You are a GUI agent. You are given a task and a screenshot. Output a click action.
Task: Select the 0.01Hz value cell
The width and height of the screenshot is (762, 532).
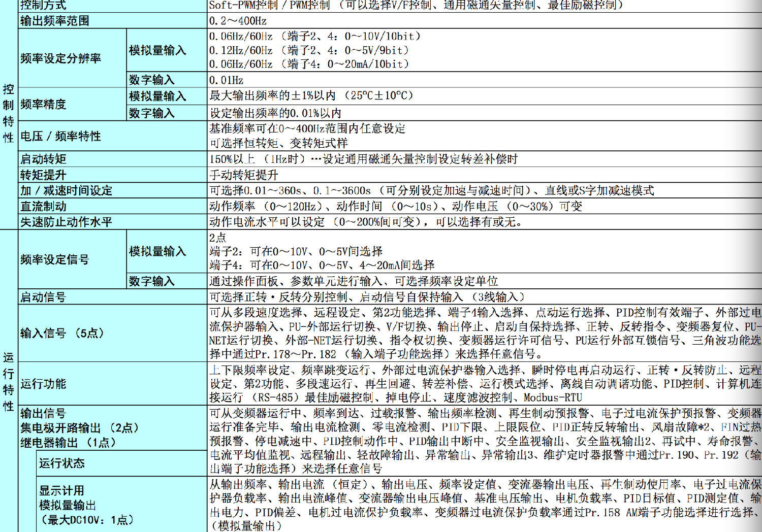485,80
